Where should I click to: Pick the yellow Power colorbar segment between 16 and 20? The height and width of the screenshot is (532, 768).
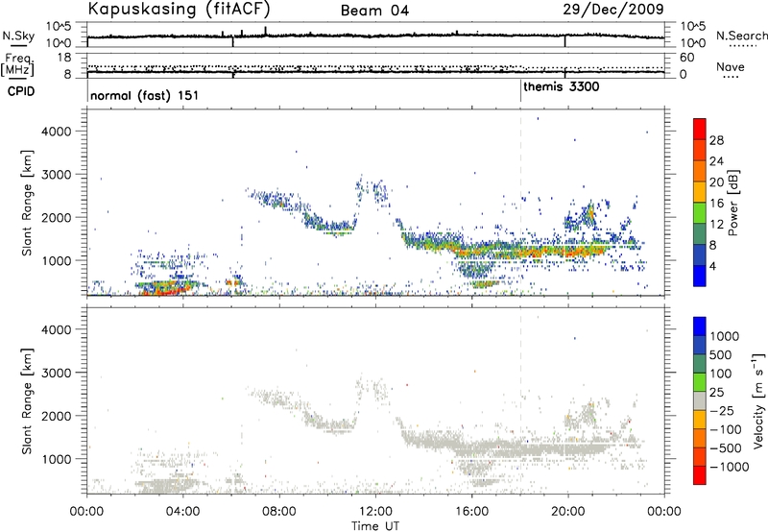[700, 191]
